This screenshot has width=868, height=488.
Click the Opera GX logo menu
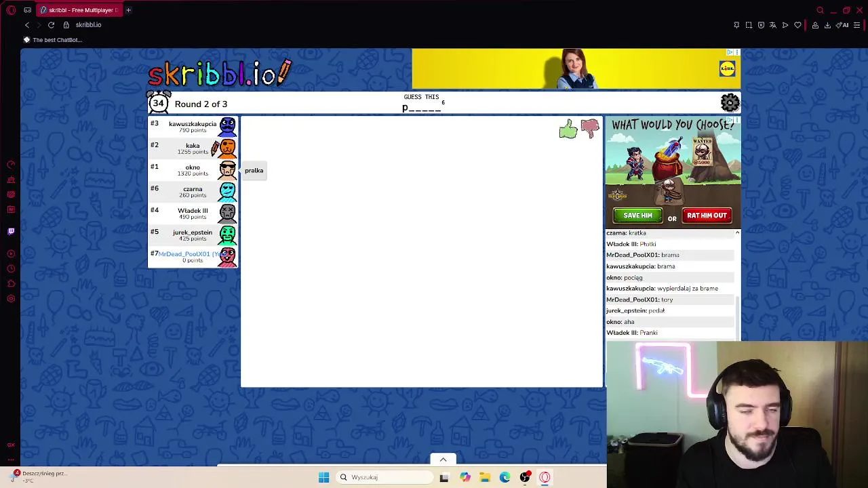[x=11, y=10]
